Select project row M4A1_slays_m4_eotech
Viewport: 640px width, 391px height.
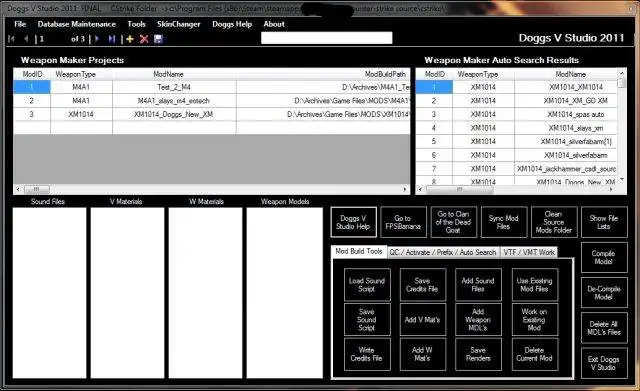pos(212,100)
